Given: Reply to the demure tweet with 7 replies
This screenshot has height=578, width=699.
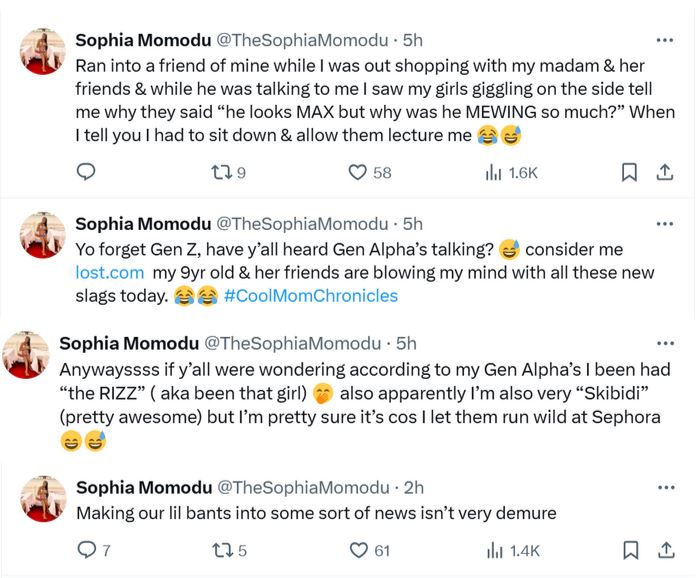Looking at the screenshot, I should pos(86,549).
